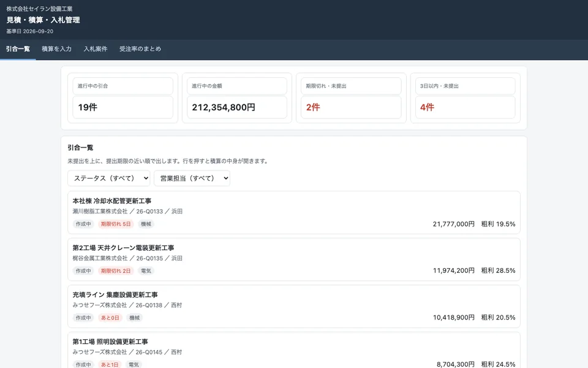The height and width of the screenshot is (368, 588).
Task: Click the 基準日 2026-09-20 text in the header
Action: click(29, 31)
